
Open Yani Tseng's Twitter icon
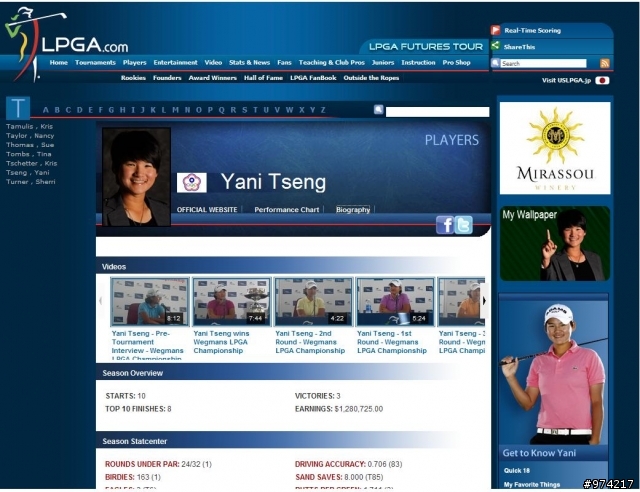pos(464,225)
